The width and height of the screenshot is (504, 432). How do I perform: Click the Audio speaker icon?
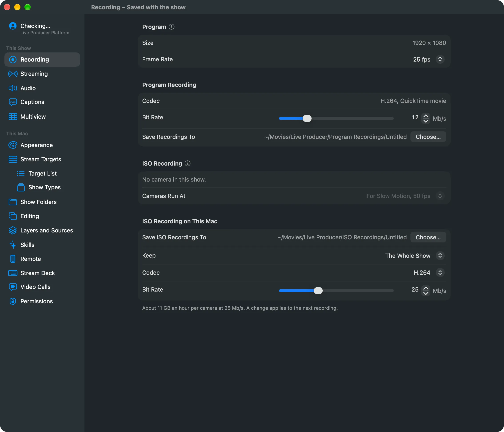[13, 88]
